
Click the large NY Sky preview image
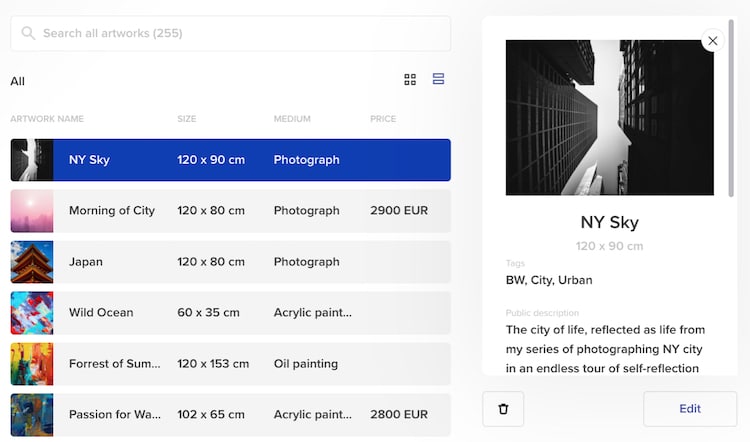coord(610,117)
